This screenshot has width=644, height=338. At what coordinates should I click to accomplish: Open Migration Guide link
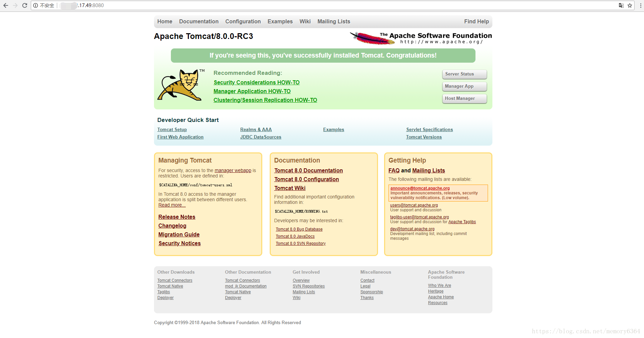click(179, 235)
